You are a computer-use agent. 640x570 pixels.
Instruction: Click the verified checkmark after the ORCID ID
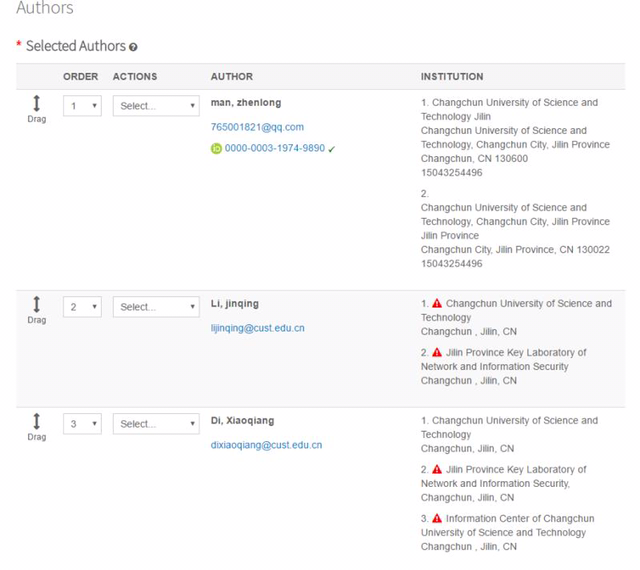[x=332, y=149]
